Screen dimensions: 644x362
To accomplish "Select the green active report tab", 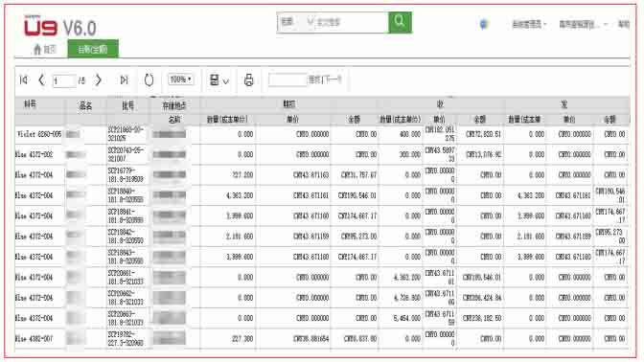I will [93, 49].
